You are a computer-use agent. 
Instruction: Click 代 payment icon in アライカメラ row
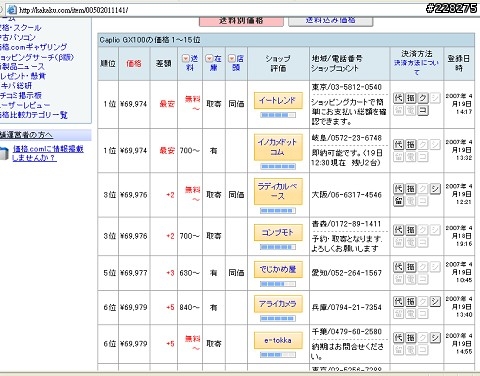click(399, 301)
